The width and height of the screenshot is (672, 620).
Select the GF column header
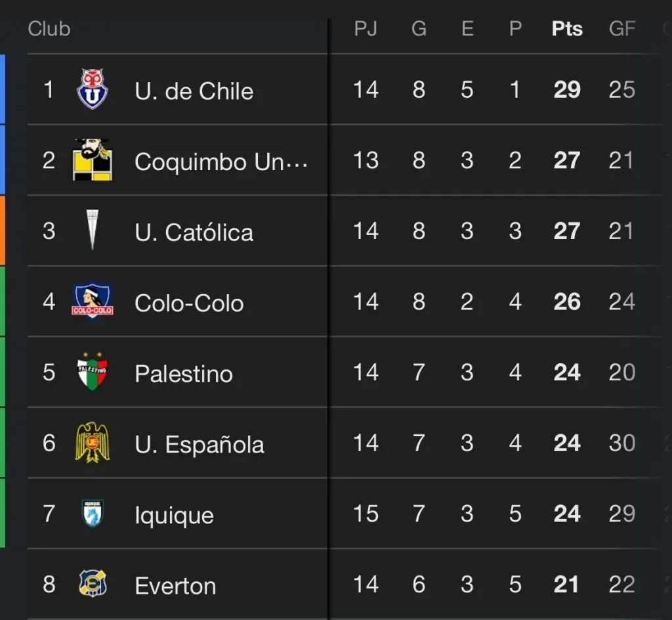pos(622,29)
